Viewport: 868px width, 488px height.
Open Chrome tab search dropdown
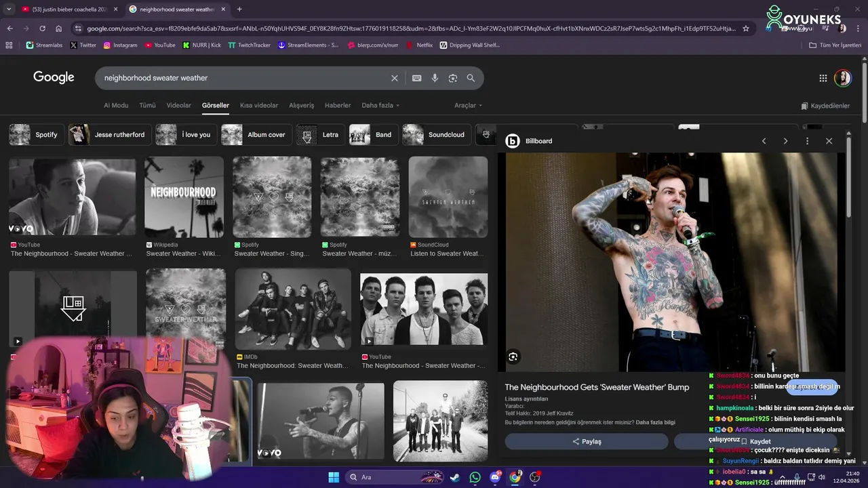(x=9, y=9)
